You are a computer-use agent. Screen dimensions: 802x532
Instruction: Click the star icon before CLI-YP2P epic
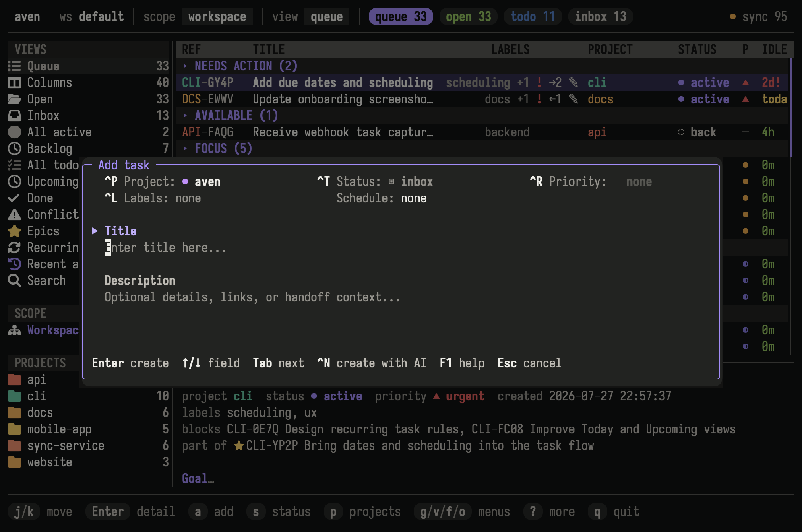(239, 445)
